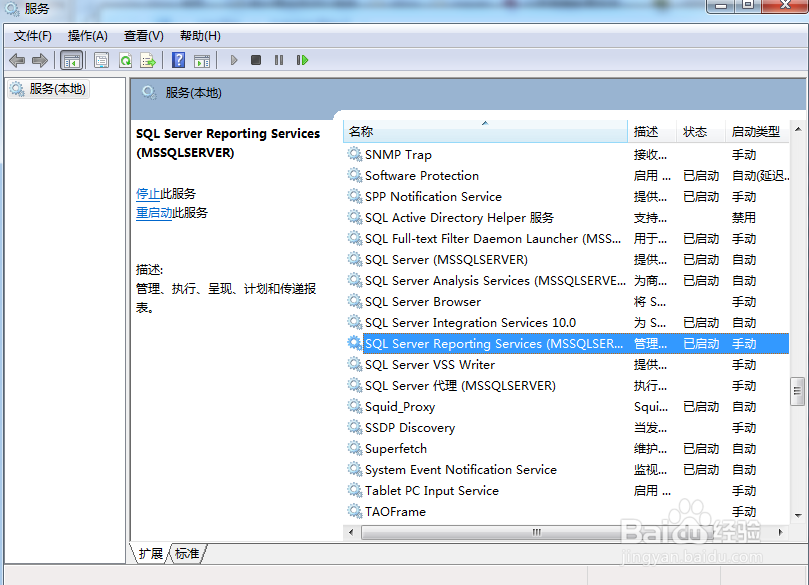Select SQL Server Integration Services 10.0 row

pos(567,322)
